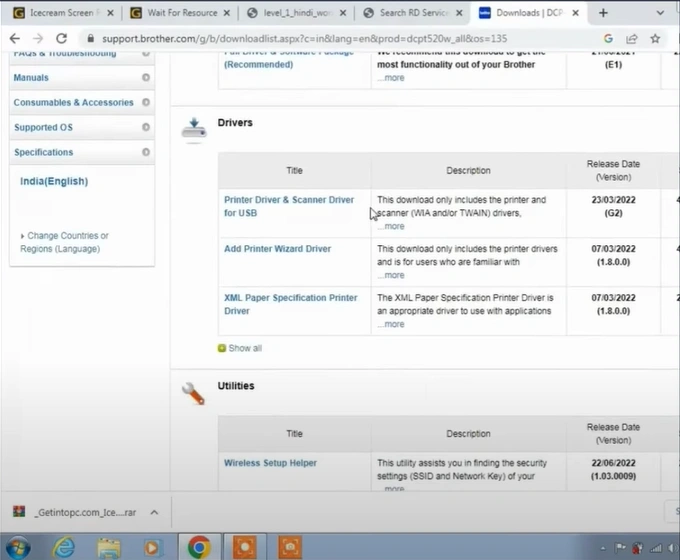Click the share icon in the address bar

point(631,38)
